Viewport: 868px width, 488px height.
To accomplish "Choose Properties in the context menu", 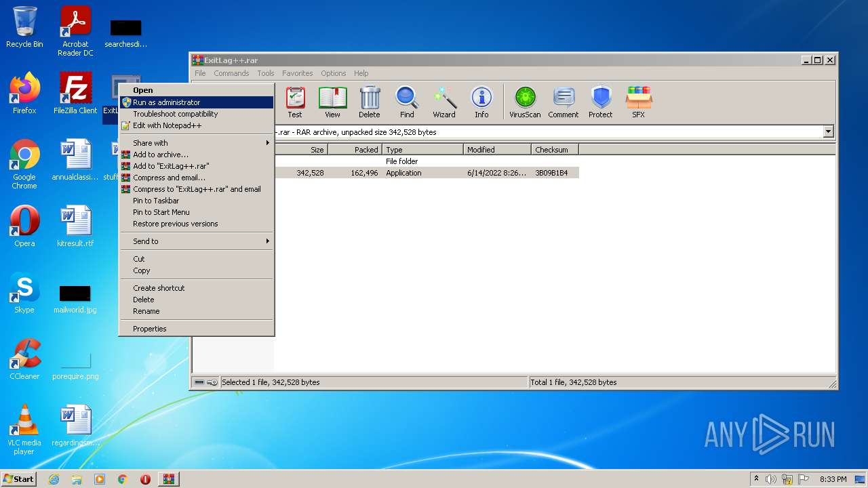I will click(x=197, y=329).
